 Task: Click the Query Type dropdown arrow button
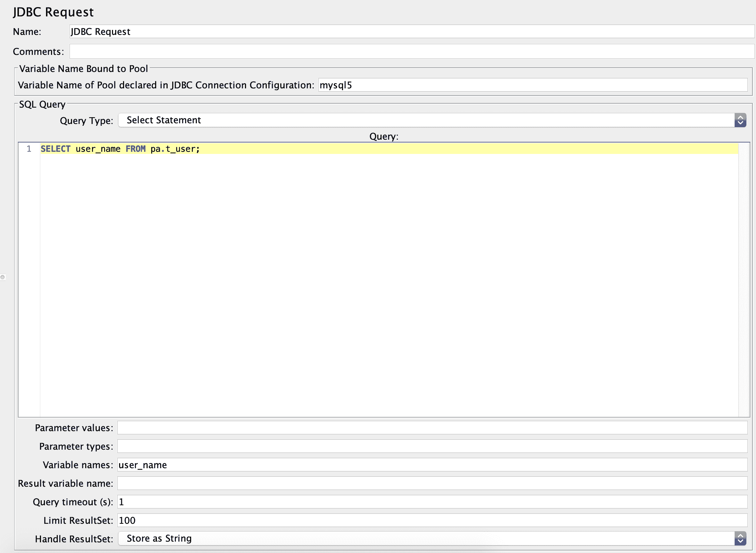740,120
